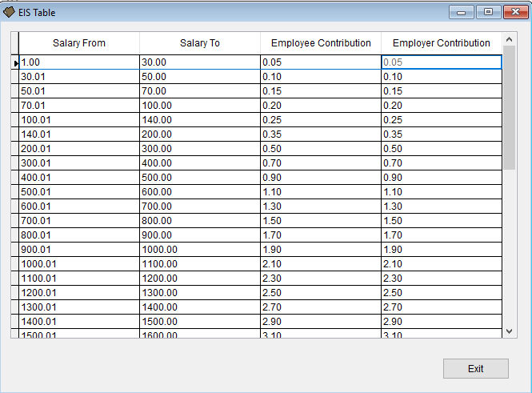
Task: Select Salary From cell 1100.01
Action: (x=79, y=279)
